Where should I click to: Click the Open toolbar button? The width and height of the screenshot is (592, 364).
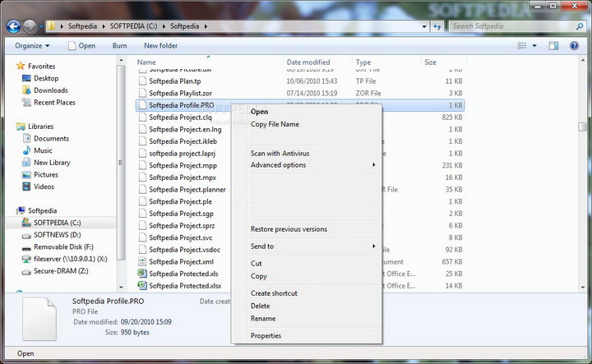(x=82, y=46)
